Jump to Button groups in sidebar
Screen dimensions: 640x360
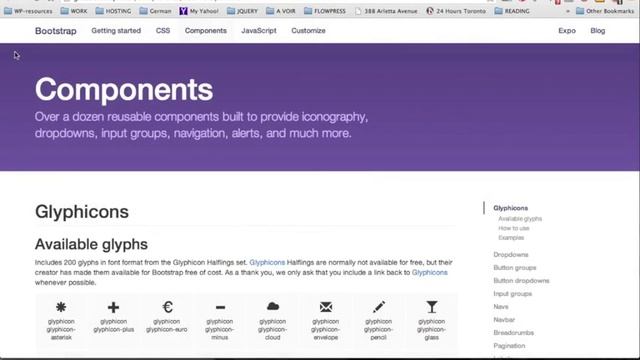coord(515,268)
